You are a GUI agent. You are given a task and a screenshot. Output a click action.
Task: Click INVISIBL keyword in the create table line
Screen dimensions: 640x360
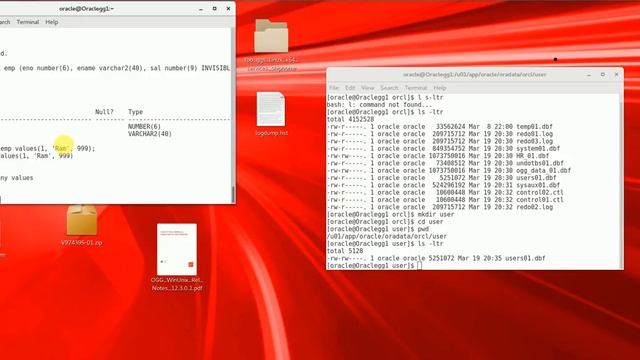pos(216,68)
